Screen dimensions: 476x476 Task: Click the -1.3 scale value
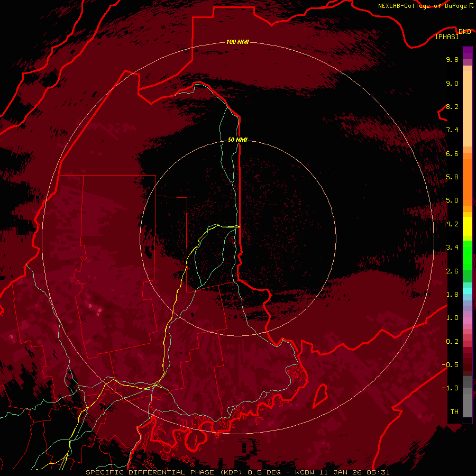point(450,388)
